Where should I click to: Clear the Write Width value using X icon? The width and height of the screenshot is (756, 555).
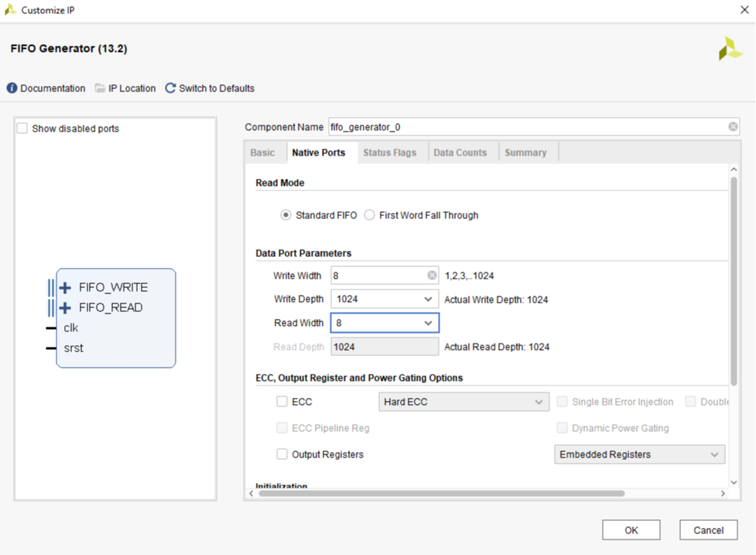(432, 276)
